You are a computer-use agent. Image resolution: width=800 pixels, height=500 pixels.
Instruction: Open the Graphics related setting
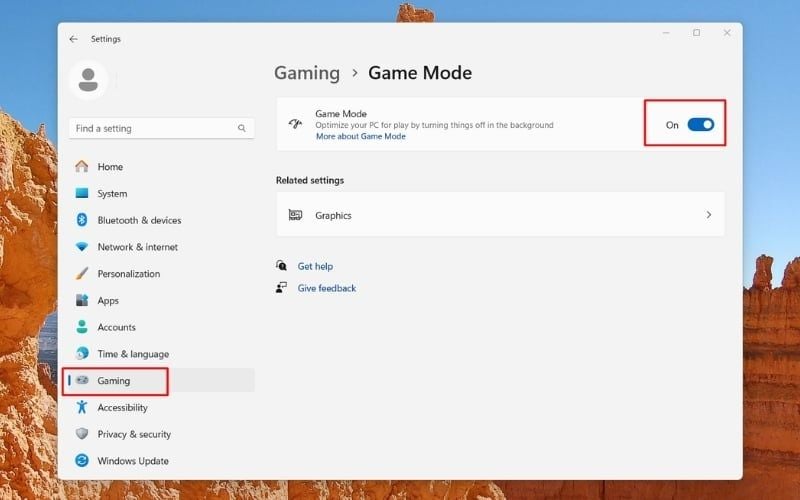coord(500,215)
